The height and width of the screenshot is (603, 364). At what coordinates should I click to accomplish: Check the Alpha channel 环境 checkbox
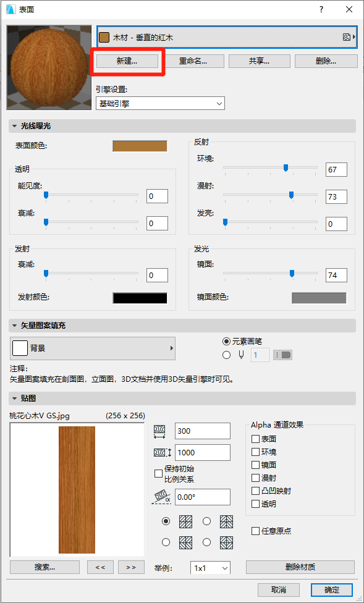(x=255, y=452)
